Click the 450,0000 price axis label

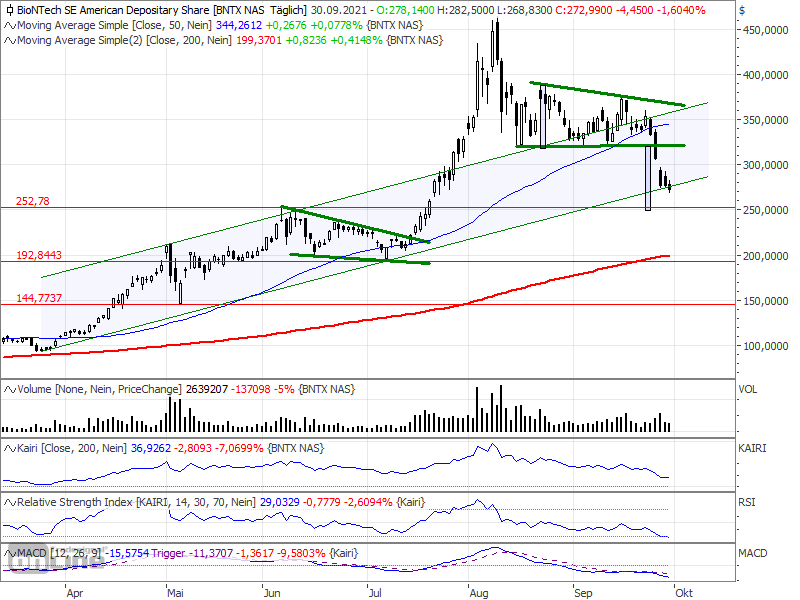coord(766,31)
